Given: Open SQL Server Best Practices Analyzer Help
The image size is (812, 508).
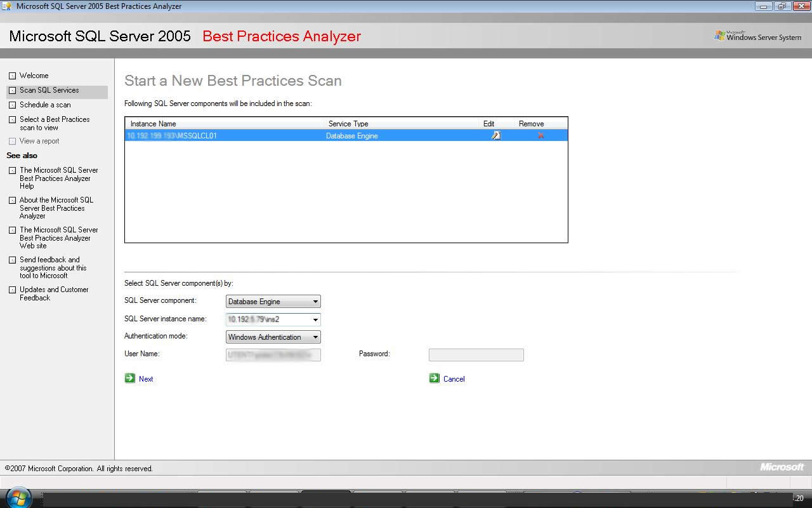Looking at the screenshot, I should (x=59, y=178).
